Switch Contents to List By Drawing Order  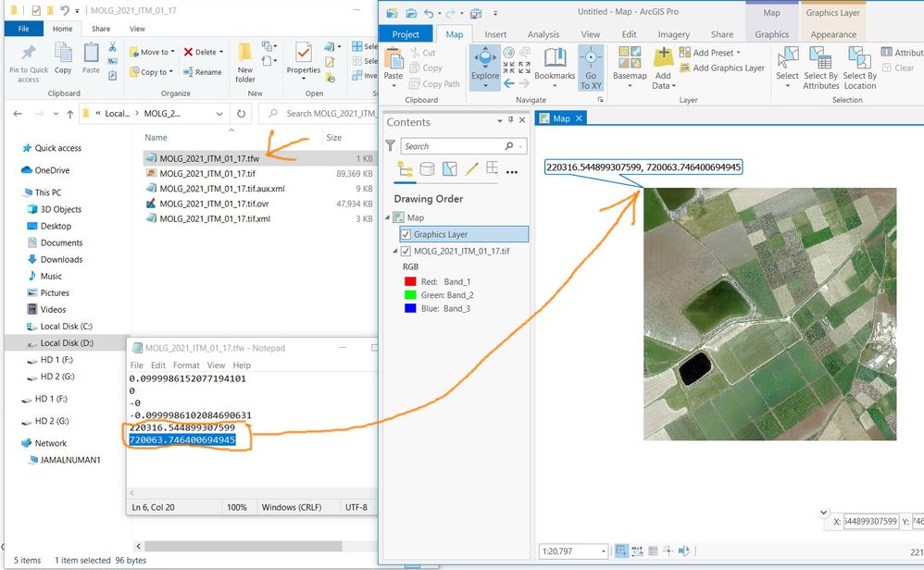tap(405, 169)
